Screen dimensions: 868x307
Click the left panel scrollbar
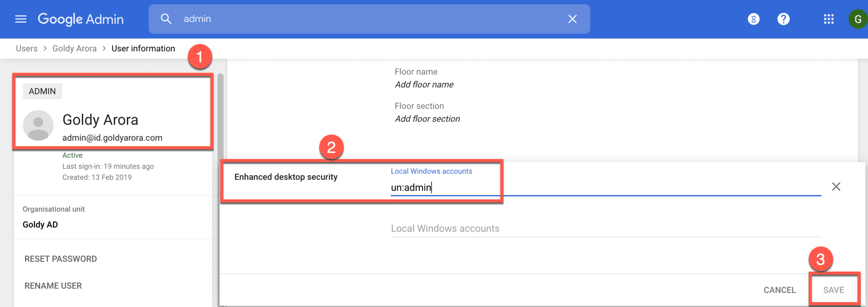(220, 190)
